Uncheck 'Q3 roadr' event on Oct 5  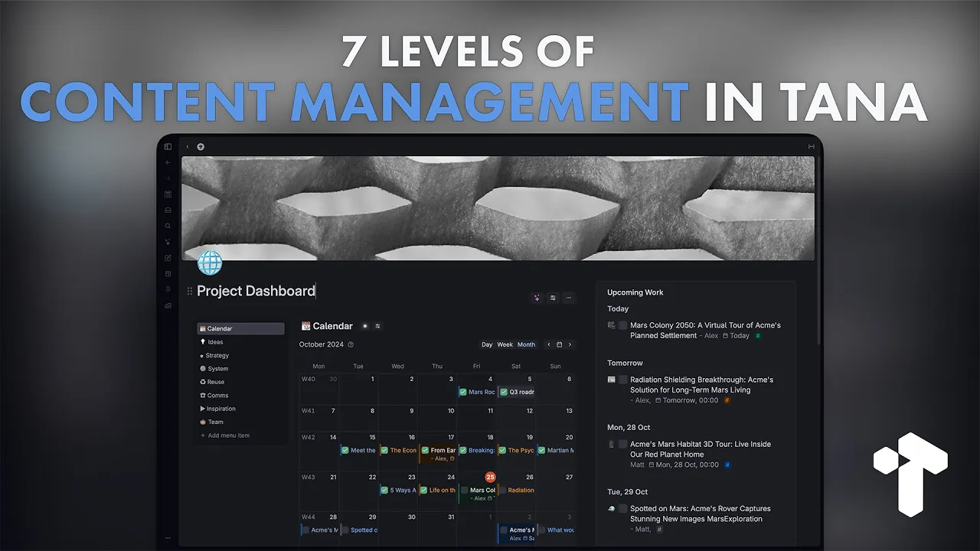[503, 392]
